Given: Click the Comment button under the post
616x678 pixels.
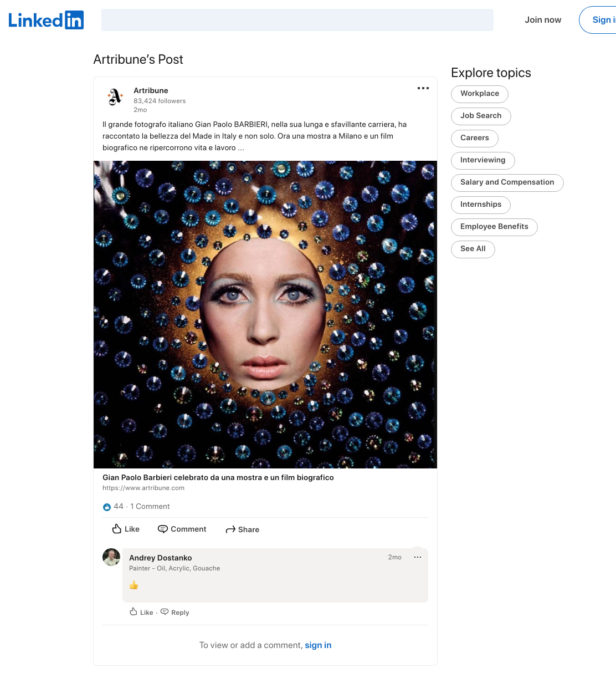Looking at the screenshot, I should coord(182,529).
